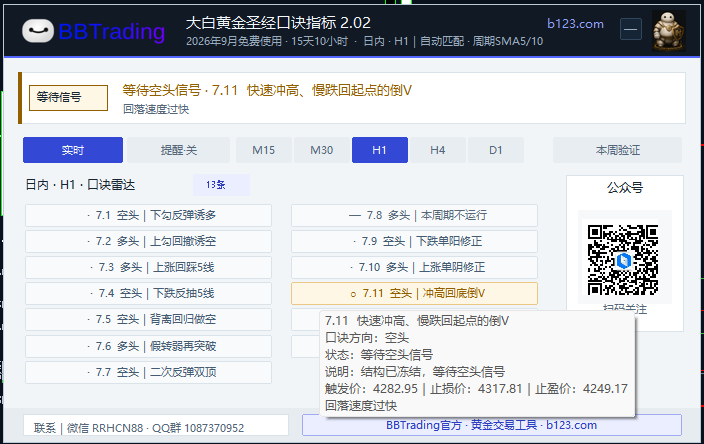Select rule 7.7 空头 二次反弹双顶
The image size is (704, 444).
149,373
